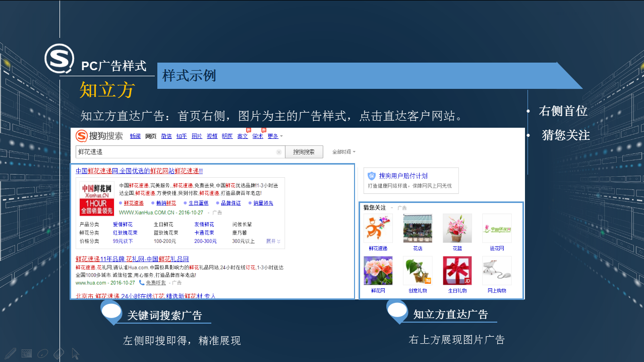Open the 鲜花网 flowers thumbnail
This screenshot has height=362, width=644.
378,271
